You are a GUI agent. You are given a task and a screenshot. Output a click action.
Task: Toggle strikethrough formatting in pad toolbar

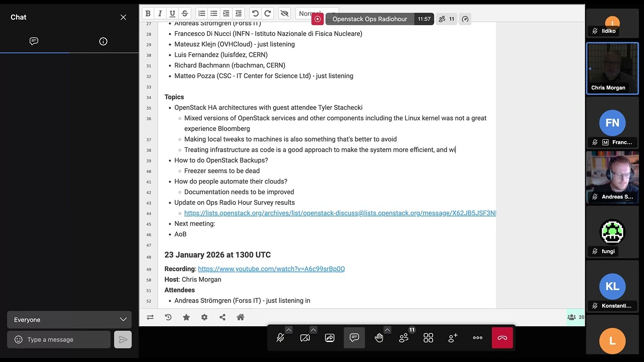tap(185, 14)
